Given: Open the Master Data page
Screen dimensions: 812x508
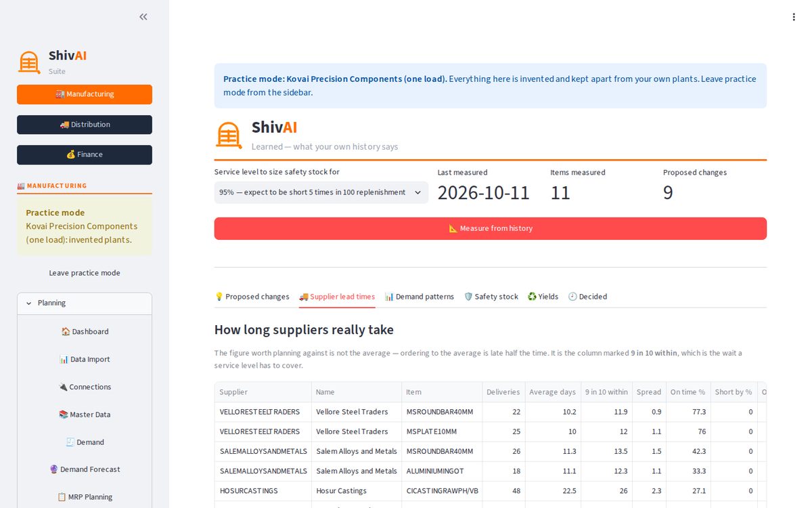Looking at the screenshot, I should 85,415.
